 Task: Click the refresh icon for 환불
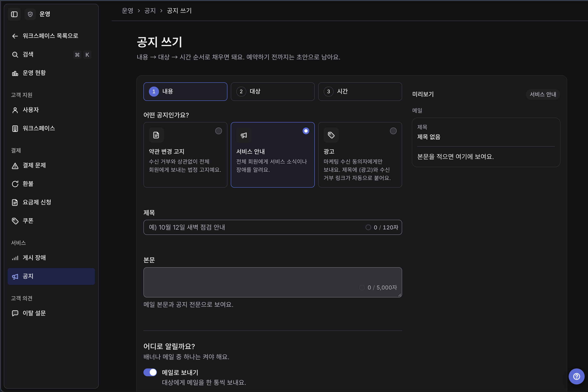pos(15,184)
